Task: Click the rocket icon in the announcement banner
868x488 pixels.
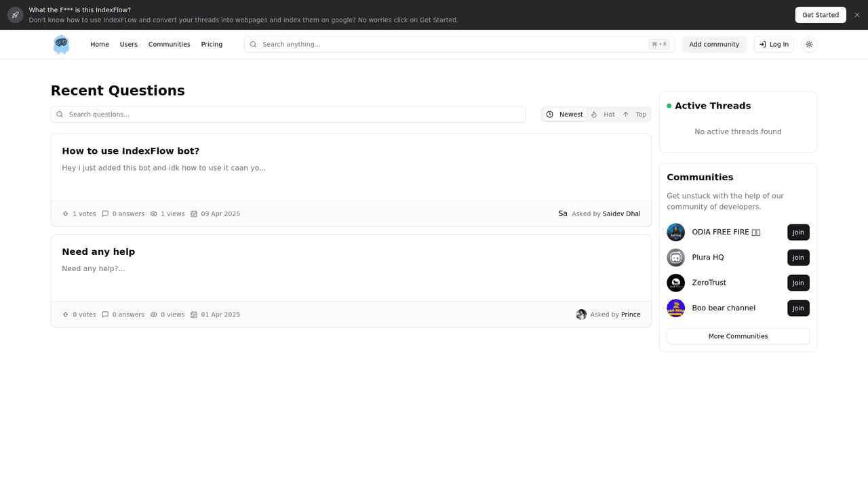Action: (x=15, y=15)
